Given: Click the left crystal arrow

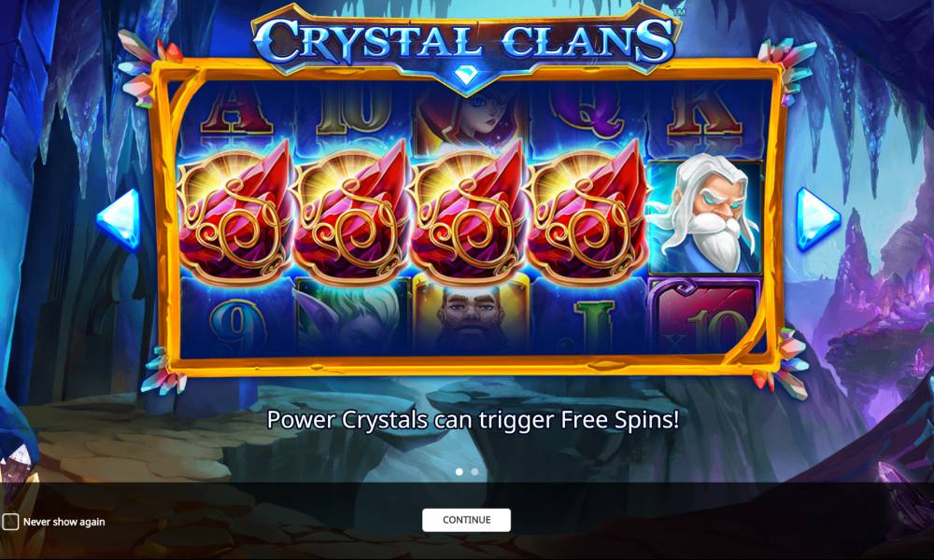Looking at the screenshot, I should [120, 219].
